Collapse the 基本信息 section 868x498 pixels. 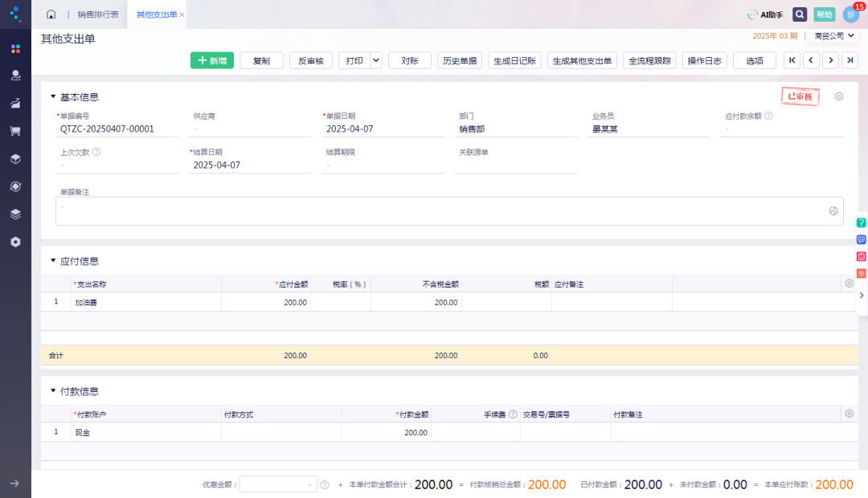pyautogui.click(x=53, y=97)
